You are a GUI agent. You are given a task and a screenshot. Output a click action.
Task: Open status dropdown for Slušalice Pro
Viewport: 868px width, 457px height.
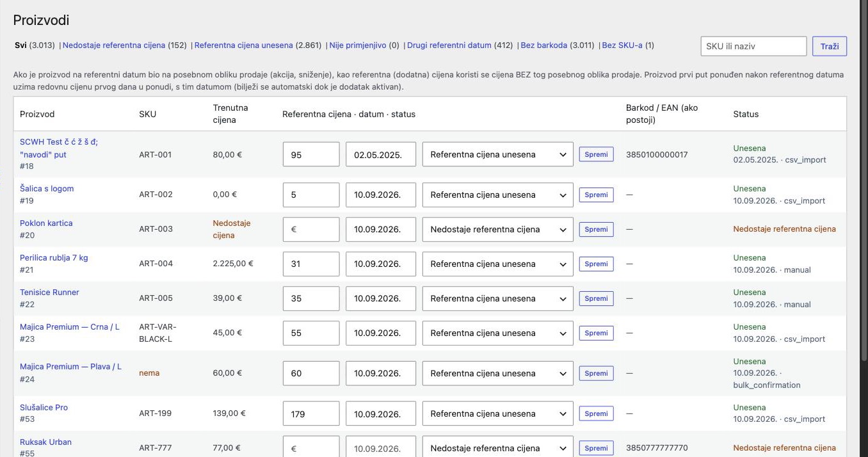[x=498, y=413]
